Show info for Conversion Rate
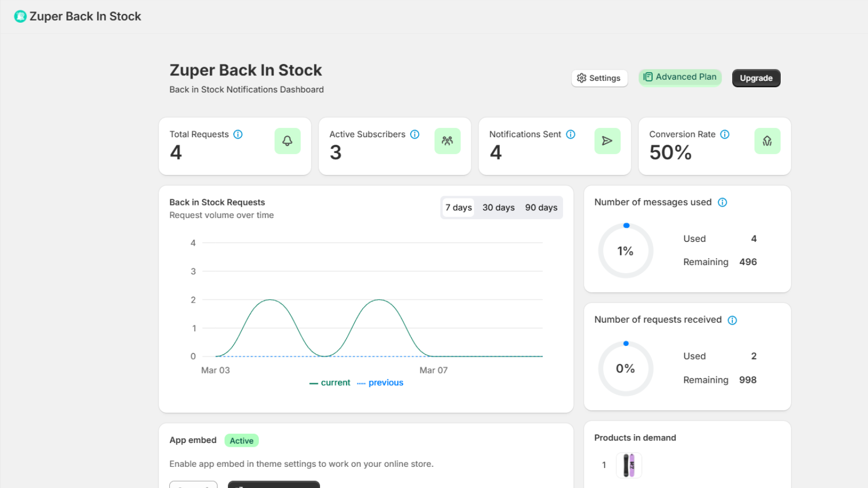The image size is (868, 488). [725, 134]
